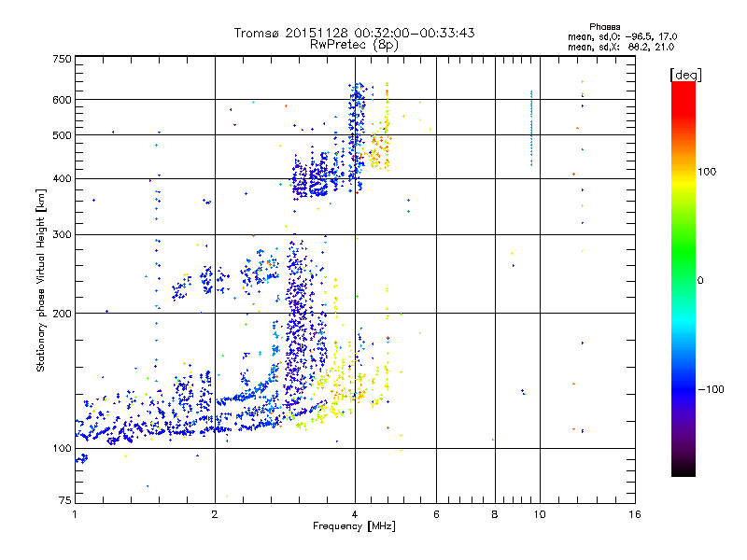
Task: Click the 4 MHz tick label on x-axis
Action: pyautogui.click(x=355, y=514)
